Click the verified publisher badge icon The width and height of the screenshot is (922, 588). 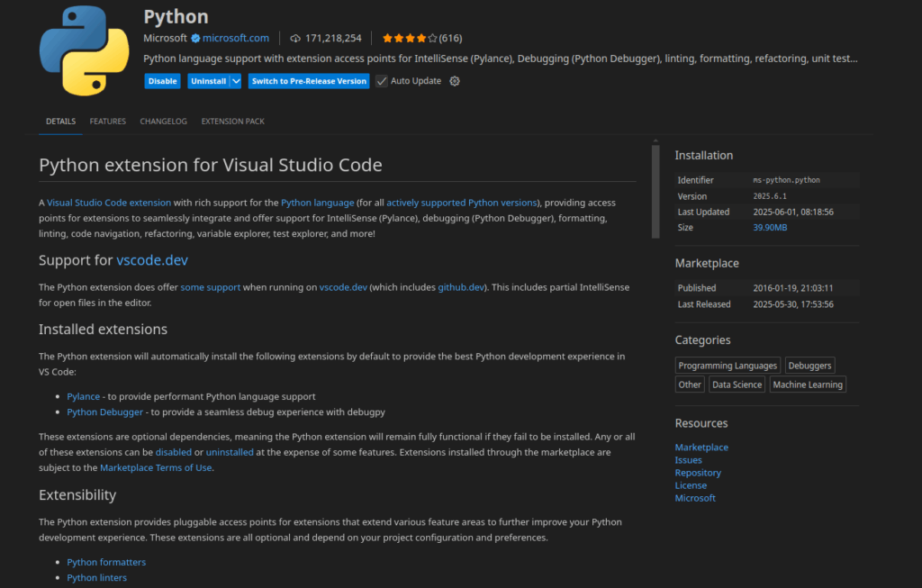click(195, 38)
